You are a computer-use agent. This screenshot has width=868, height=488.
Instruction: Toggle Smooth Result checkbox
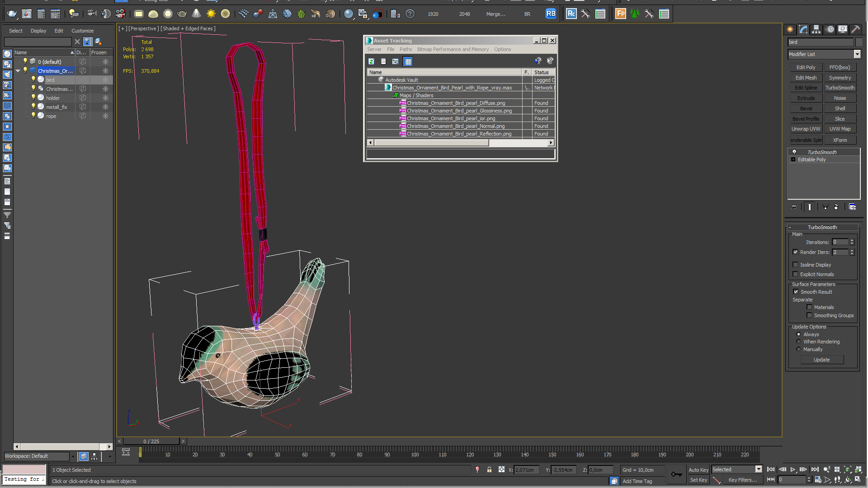coord(796,292)
